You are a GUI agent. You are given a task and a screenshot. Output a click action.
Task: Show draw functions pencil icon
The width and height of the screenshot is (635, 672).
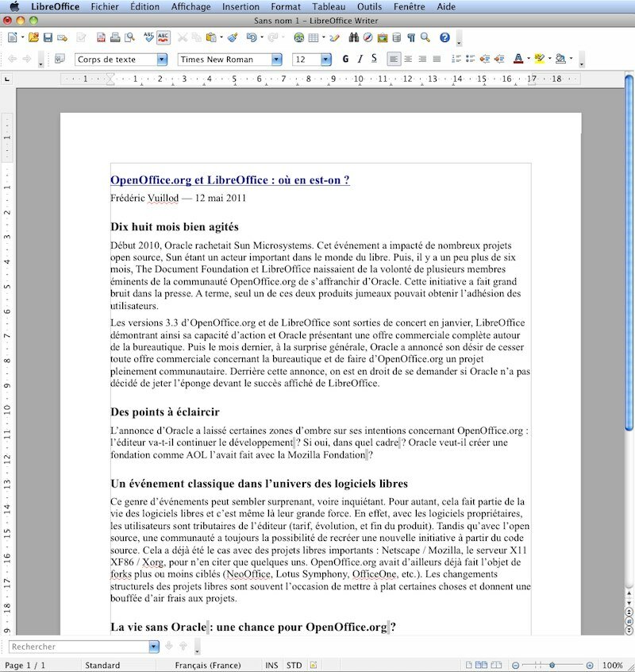334,37
